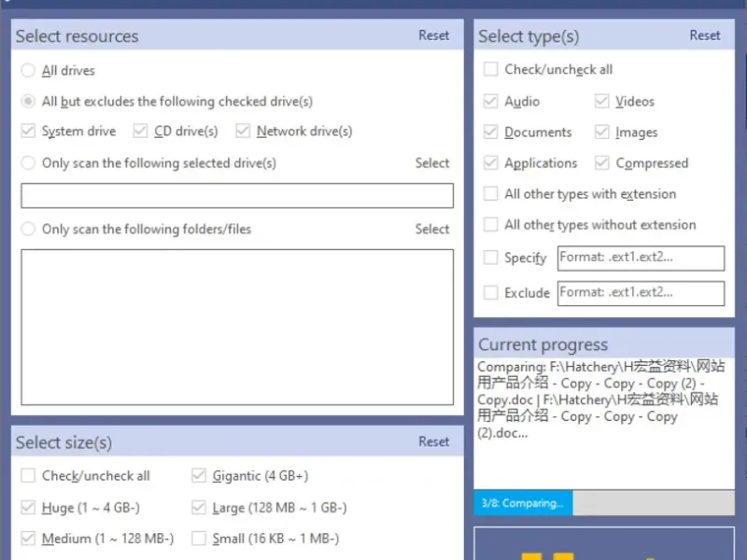This screenshot has height=560, width=747.
Task: Select Only scan the following selected drive(s)
Action: pyautogui.click(x=28, y=162)
